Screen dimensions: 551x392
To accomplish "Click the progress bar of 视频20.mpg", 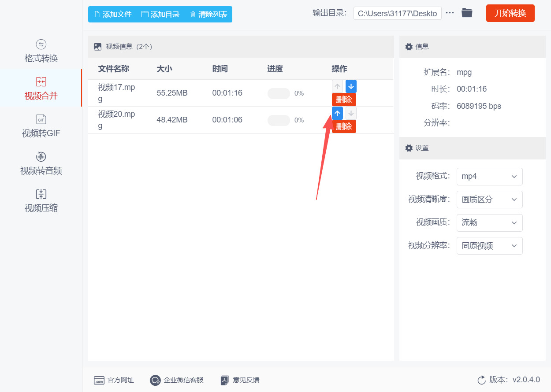I will point(279,120).
